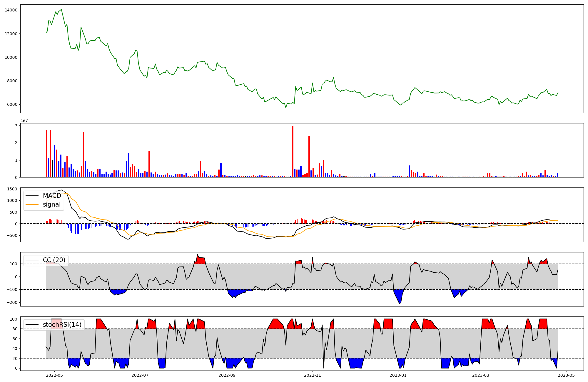The height and width of the screenshot is (382, 588).
Task: Click the 2022-05 x-axis date label
Action: (x=54, y=375)
